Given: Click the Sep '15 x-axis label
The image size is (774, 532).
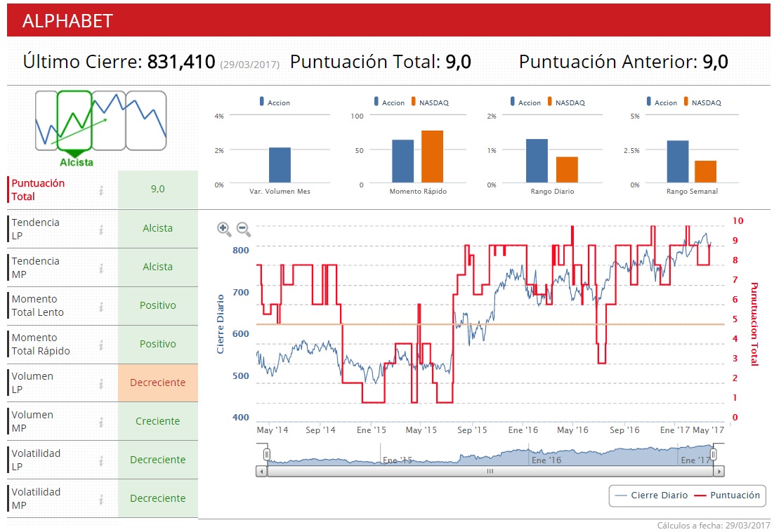Looking at the screenshot, I should coord(472,430).
